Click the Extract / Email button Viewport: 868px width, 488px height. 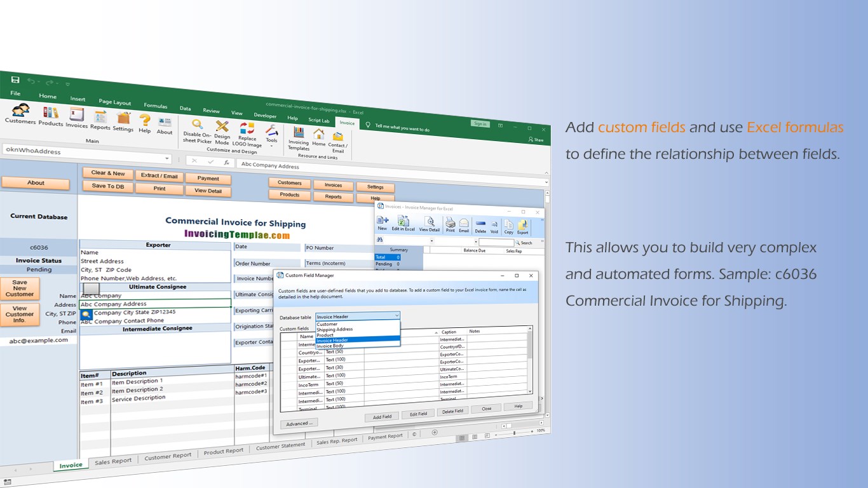pyautogui.click(x=159, y=176)
